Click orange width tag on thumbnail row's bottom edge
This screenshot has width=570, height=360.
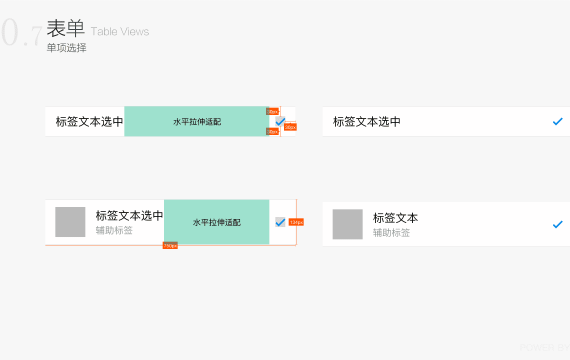170,245
